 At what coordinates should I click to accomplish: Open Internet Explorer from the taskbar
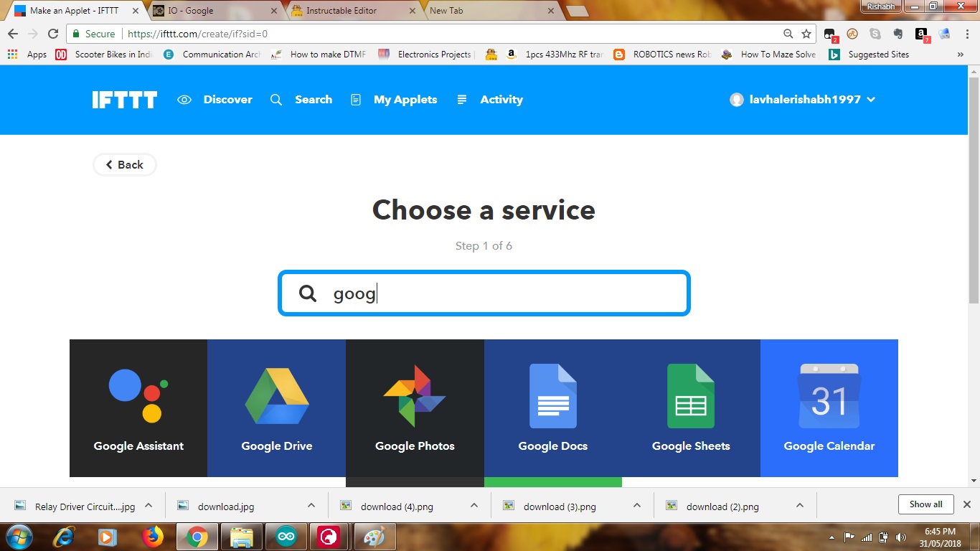coord(64,537)
